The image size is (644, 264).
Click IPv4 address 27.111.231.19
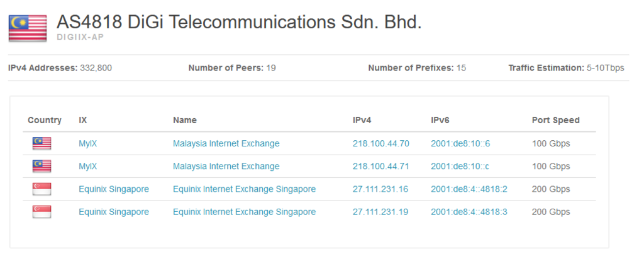380,212
